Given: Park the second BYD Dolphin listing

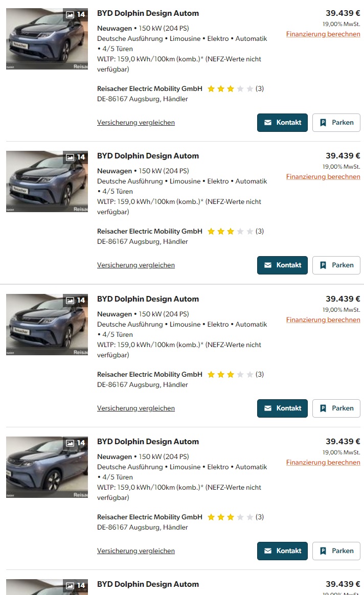Looking at the screenshot, I should click(336, 265).
